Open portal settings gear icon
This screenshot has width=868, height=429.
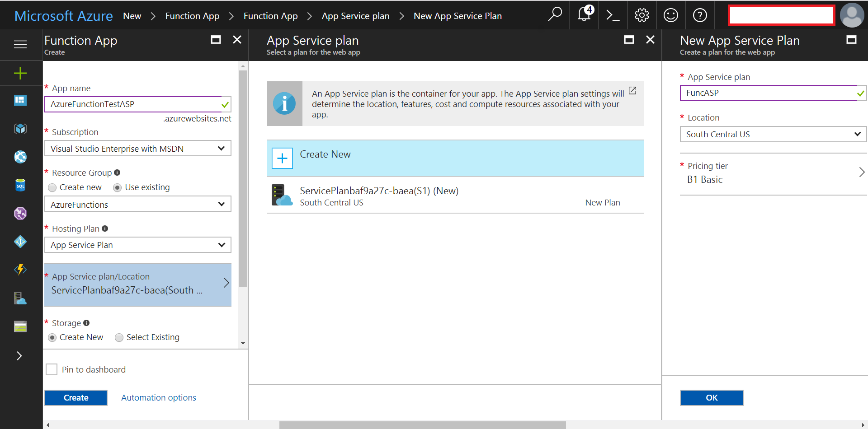[642, 15]
